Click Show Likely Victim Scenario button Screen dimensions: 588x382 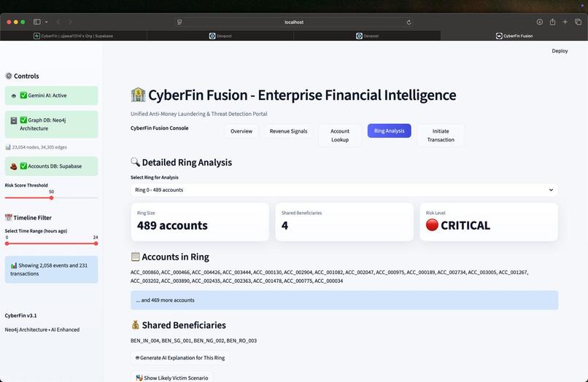tap(171, 377)
